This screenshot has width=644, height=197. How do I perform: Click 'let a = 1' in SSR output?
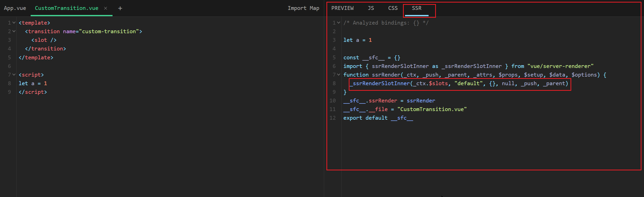(x=358, y=40)
